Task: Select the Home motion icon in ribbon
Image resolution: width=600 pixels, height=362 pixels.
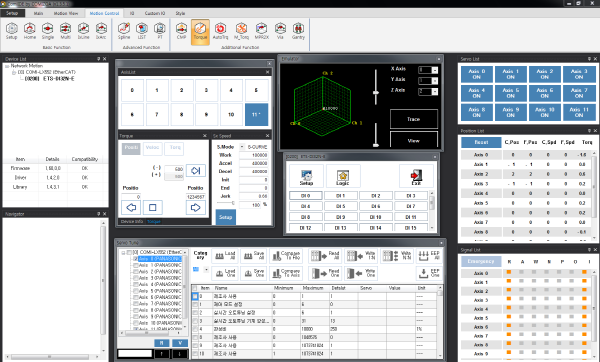Action: (29, 31)
